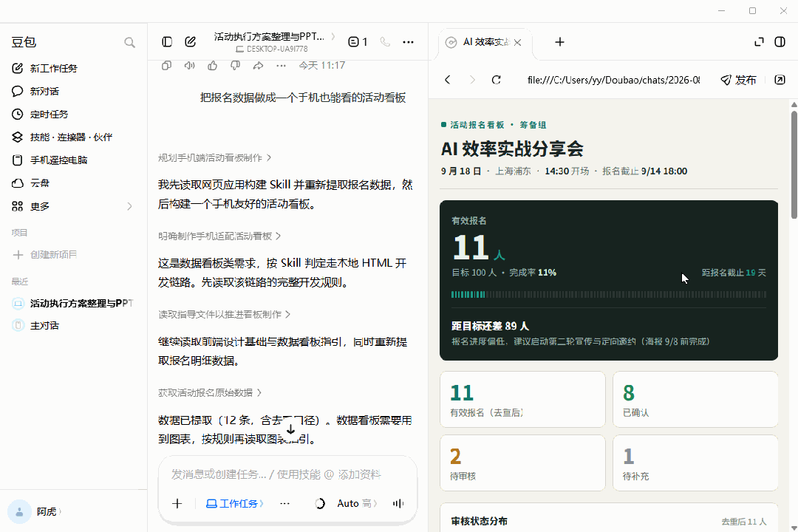
Task: Open 工作任务 mode dropdown
Action: click(x=235, y=503)
